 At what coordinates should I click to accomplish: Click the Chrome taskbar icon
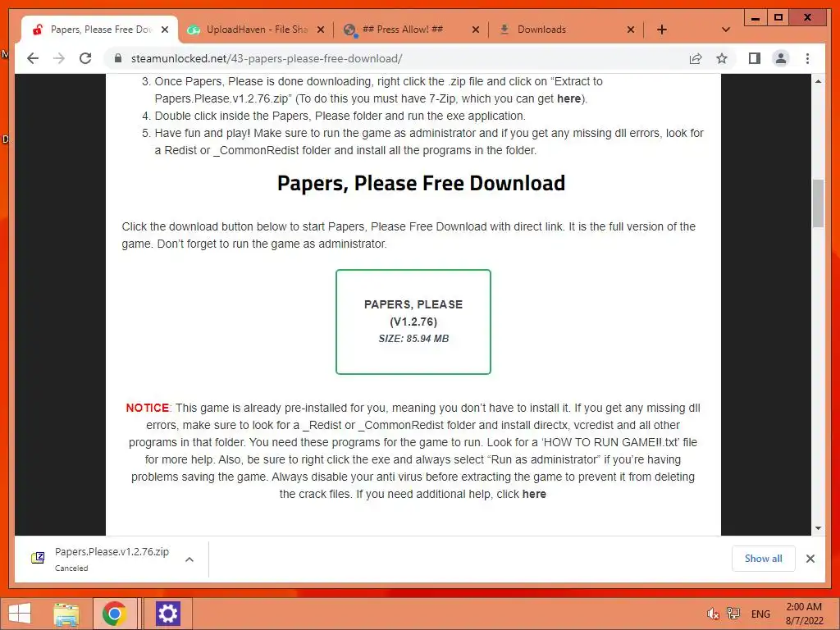point(113,614)
